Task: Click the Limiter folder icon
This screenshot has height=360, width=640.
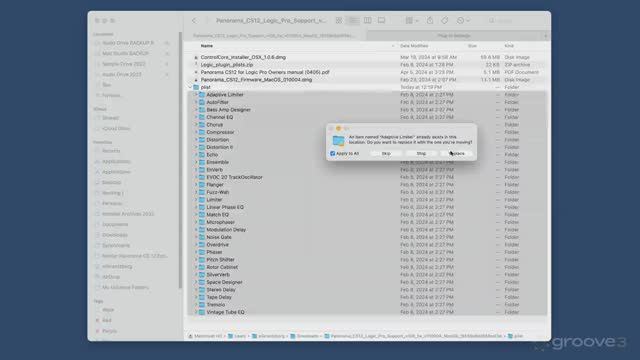Action: coord(202,200)
